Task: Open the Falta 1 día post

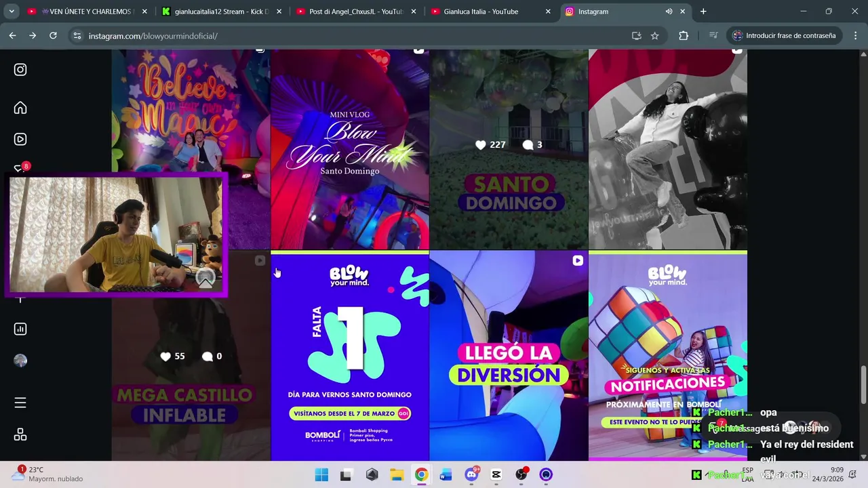Action: [x=350, y=356]
